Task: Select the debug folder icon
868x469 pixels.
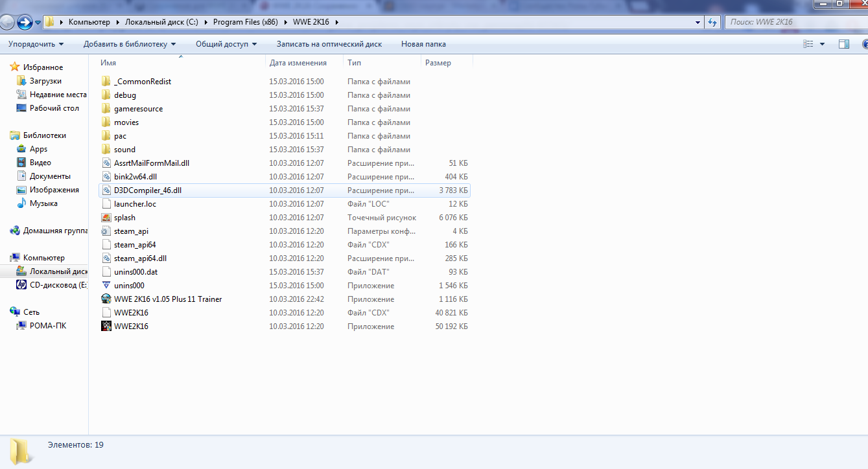Action: [107, 95]
